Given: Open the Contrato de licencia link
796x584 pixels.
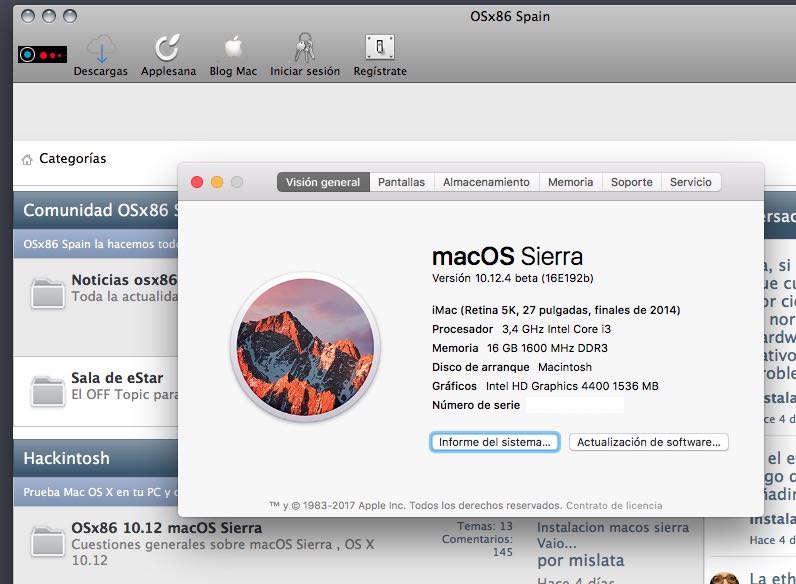Looking at the screenshot, I should click(x=614, y=505).
